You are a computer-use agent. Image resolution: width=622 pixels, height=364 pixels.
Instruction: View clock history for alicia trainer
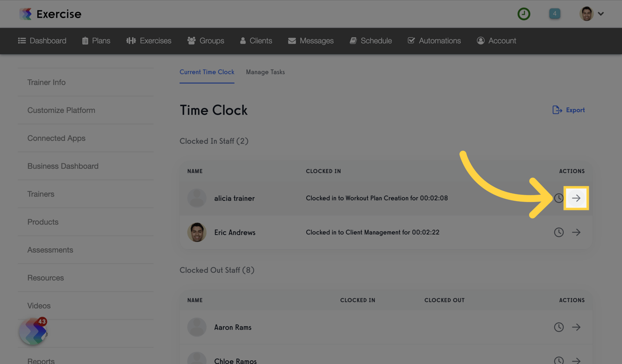click(558, 198)
